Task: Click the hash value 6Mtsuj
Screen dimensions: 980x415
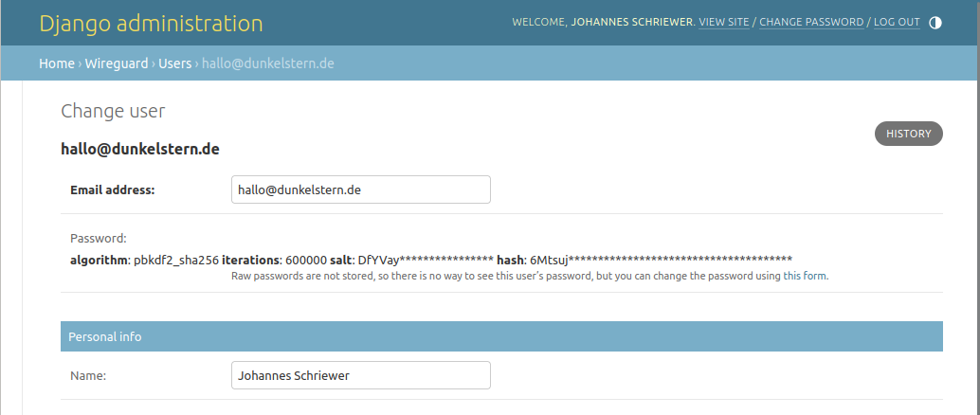Action: point(661,260)
